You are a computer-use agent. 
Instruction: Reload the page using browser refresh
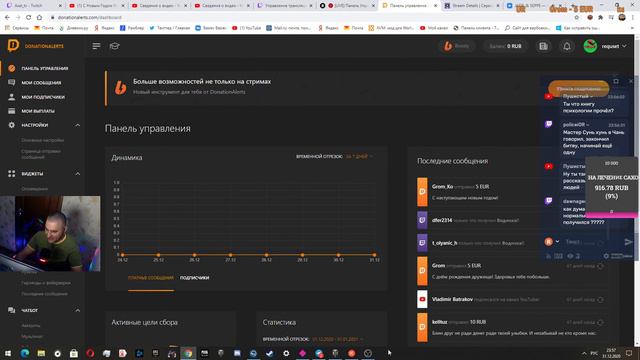coord(28,18)
